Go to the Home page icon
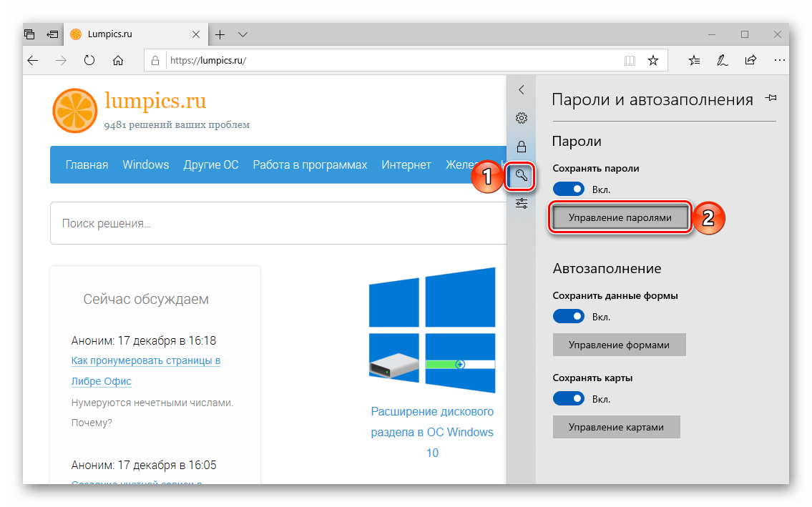812x507 pixels. click(118, 61)
